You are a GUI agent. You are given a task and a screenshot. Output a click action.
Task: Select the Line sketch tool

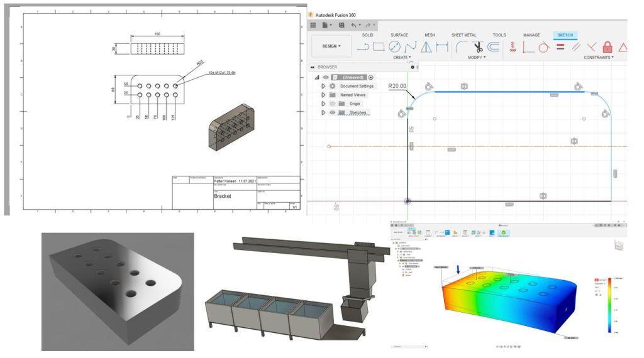pos(363,46)
